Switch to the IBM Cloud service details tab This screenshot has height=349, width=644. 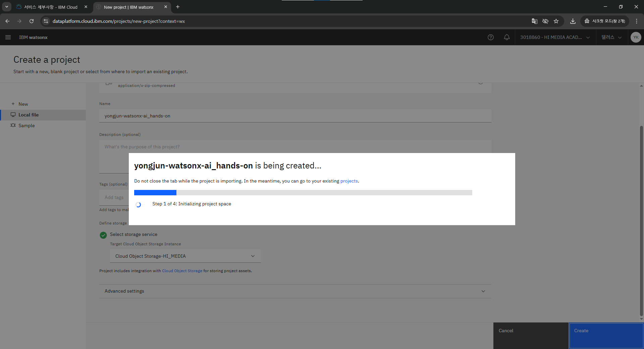(x=52, y=7)
